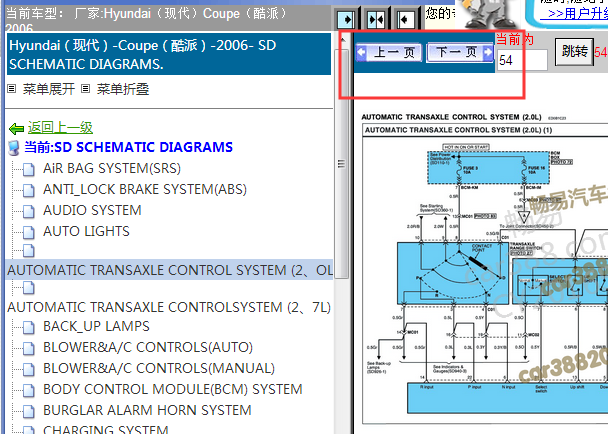Open BURGLAR ALARM HORN SYSTEM entry

(x=147, y=410)
